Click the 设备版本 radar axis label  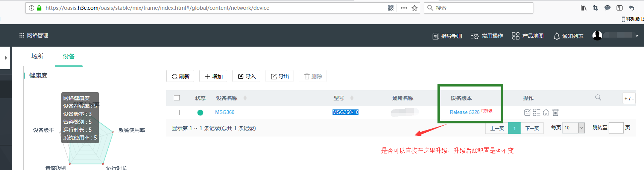(44, 130)
